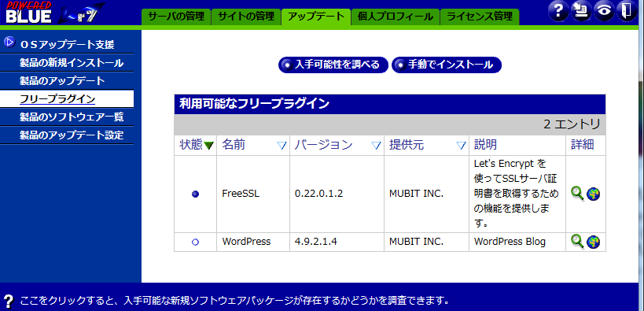Click FreeSSL name cell

(x=253, y=194)
